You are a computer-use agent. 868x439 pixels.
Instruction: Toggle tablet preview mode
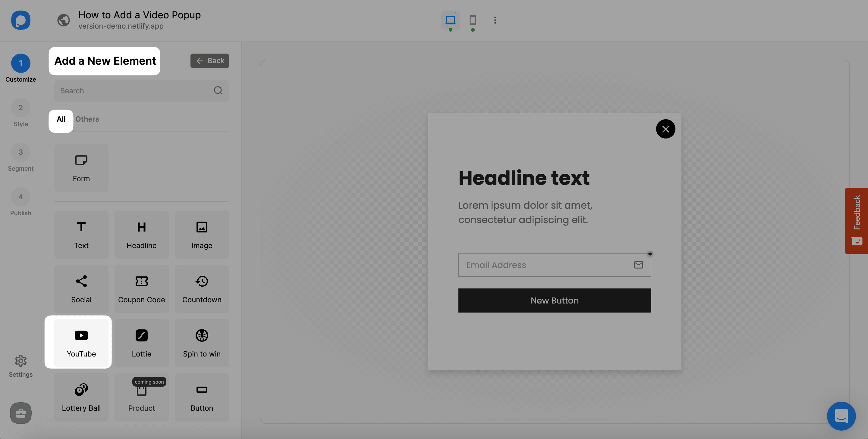point(472,20)
